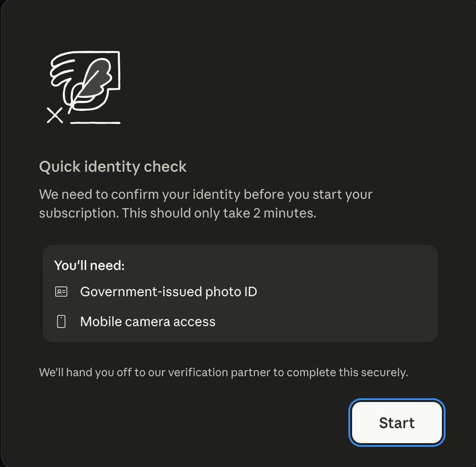
Task: Click the photo ID card icon
Action: (x=61, y=292)
